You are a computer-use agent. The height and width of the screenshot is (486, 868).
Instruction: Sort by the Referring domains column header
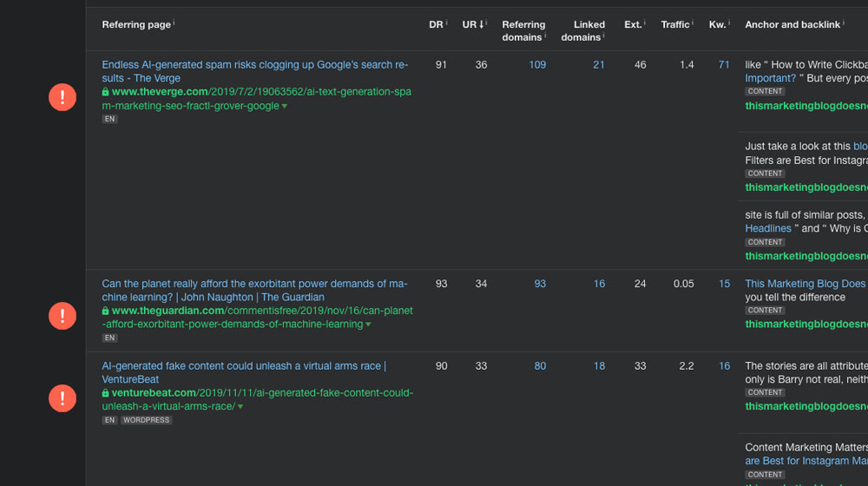point(523,30)
